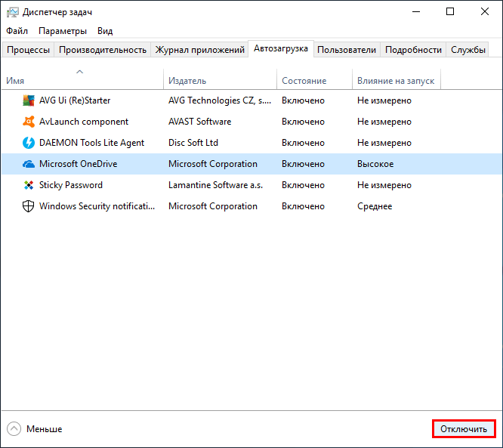Maximize the Диспетчер задач window
This screenshot has width=503, height=448.
(x=450, y=12)
